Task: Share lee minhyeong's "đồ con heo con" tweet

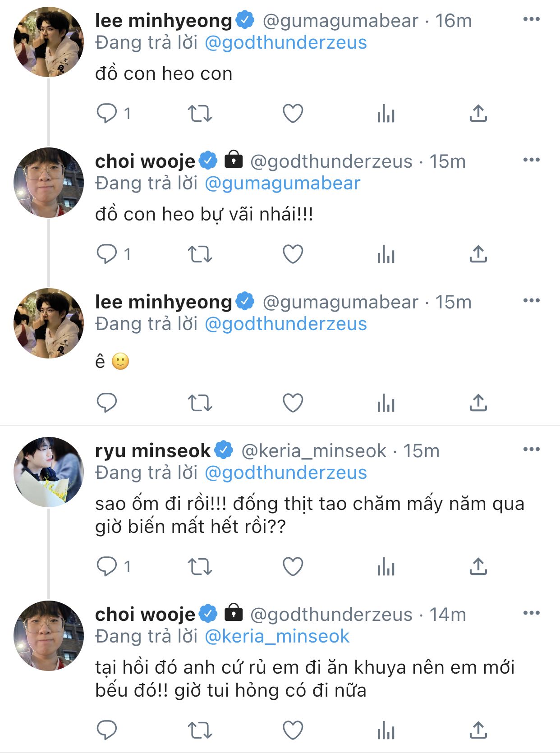Action: tap(478, 113)
